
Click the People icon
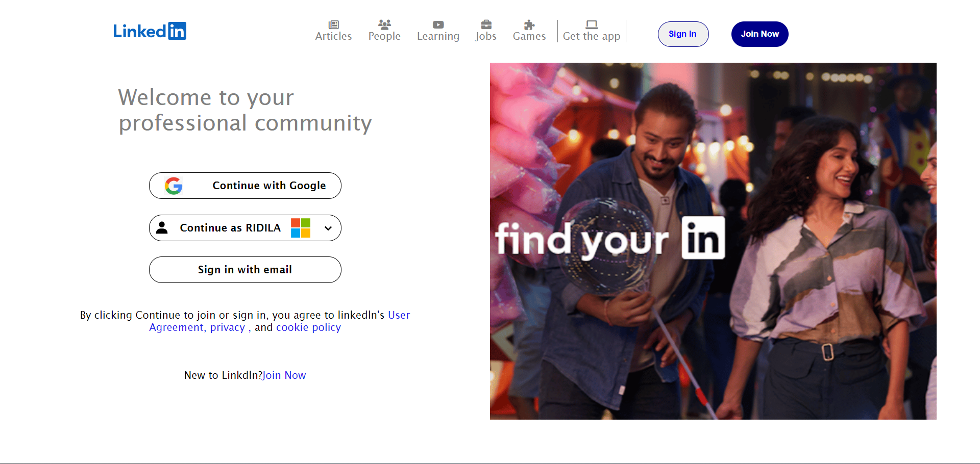(x=384, y=23)
